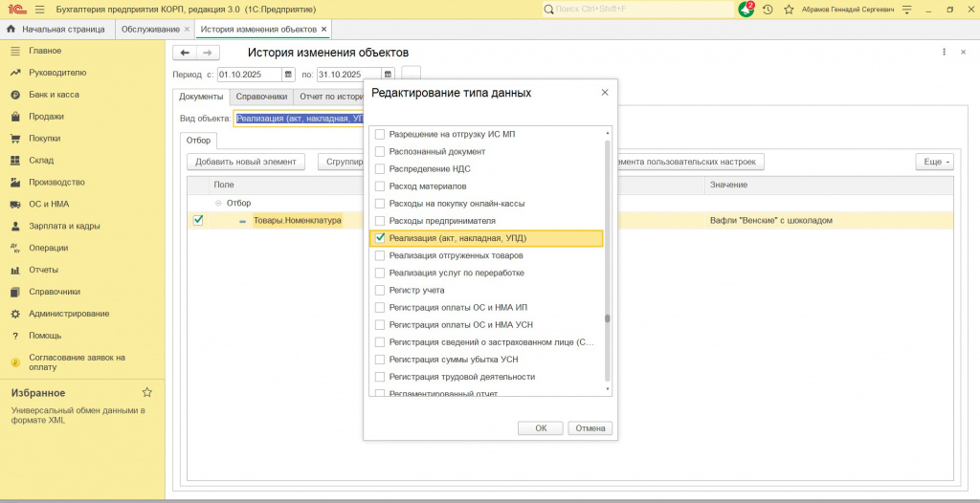Click the Продажи bag icon

[15, 117]
